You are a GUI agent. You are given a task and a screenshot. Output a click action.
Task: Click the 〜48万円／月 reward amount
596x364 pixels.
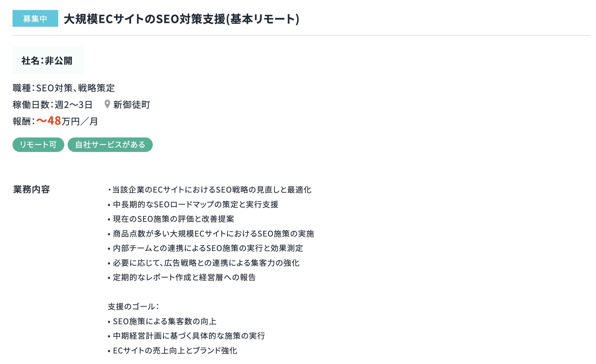(x=67, y=121)
